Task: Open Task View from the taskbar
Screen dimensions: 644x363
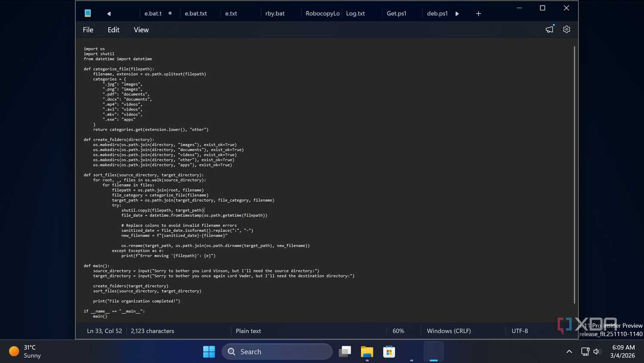Action: [x=345, y=352]
